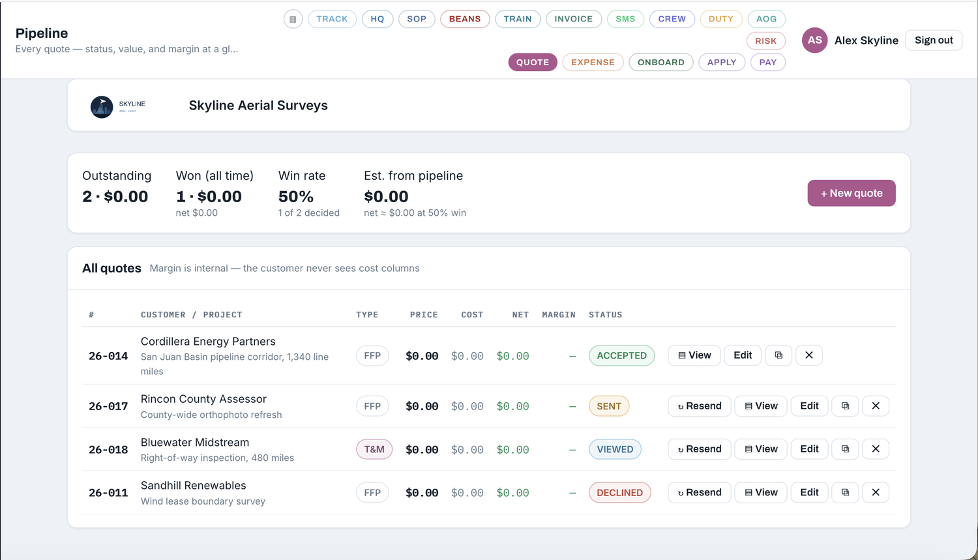Switch to the BEANS app
The width and height of the screenshot is (978, 560).
465,19
